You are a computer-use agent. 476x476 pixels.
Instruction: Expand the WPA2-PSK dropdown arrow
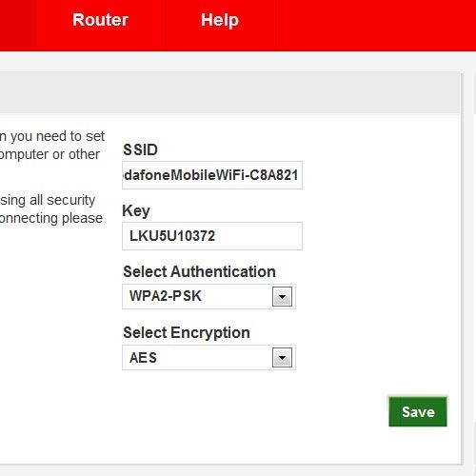(x=282, y=297)
